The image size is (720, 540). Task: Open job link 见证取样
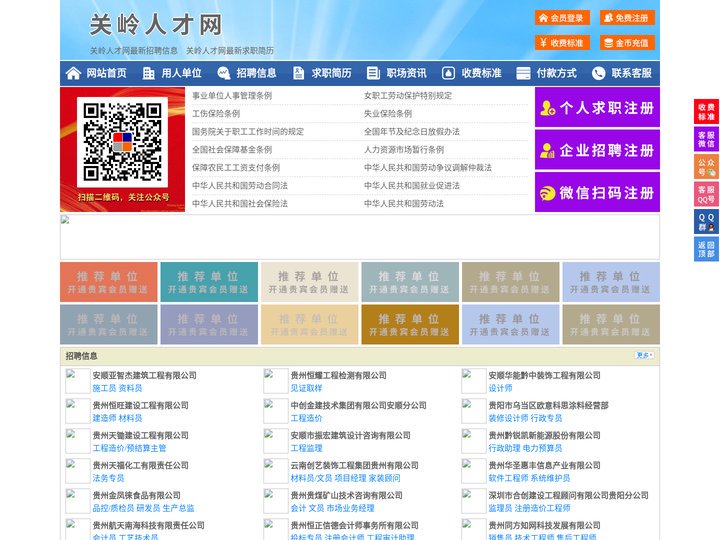306,388
